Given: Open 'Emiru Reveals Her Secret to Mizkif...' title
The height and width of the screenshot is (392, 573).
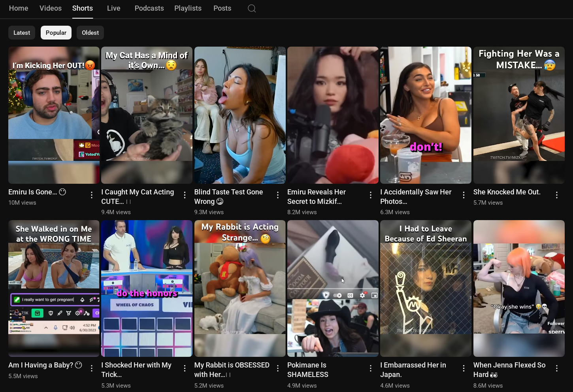Looking at the screenshot, I should coord(317,197).
